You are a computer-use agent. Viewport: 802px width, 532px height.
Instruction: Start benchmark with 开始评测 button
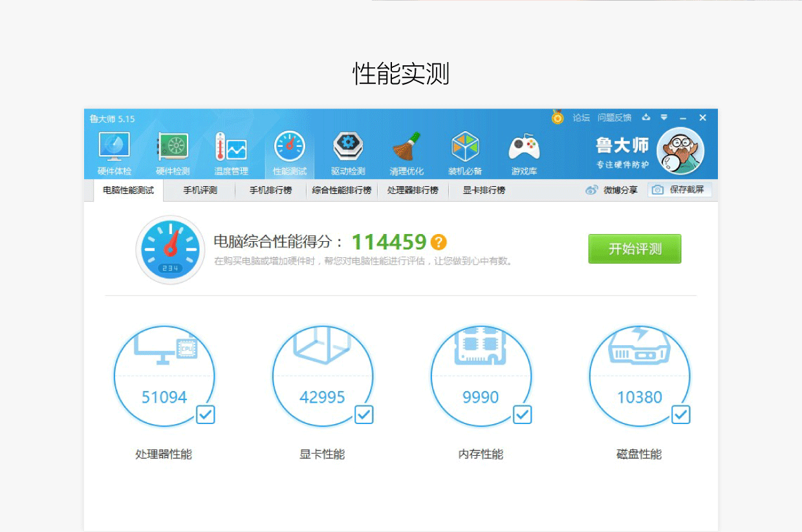point(634,249)
